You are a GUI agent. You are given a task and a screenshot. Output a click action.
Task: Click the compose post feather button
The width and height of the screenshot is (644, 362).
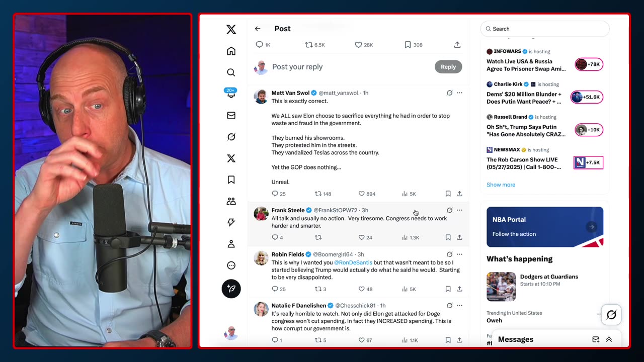pos(231,289)
